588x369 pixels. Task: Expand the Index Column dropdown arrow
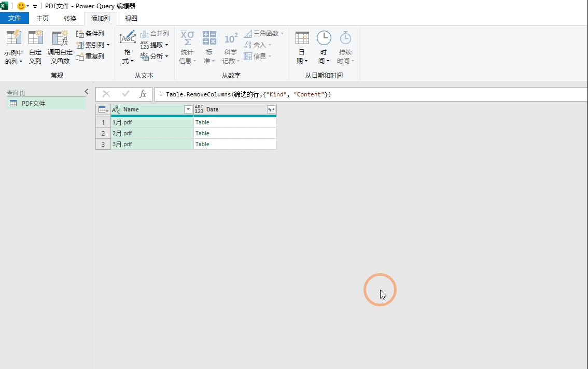pyautogui.click(x=108, y=45)
